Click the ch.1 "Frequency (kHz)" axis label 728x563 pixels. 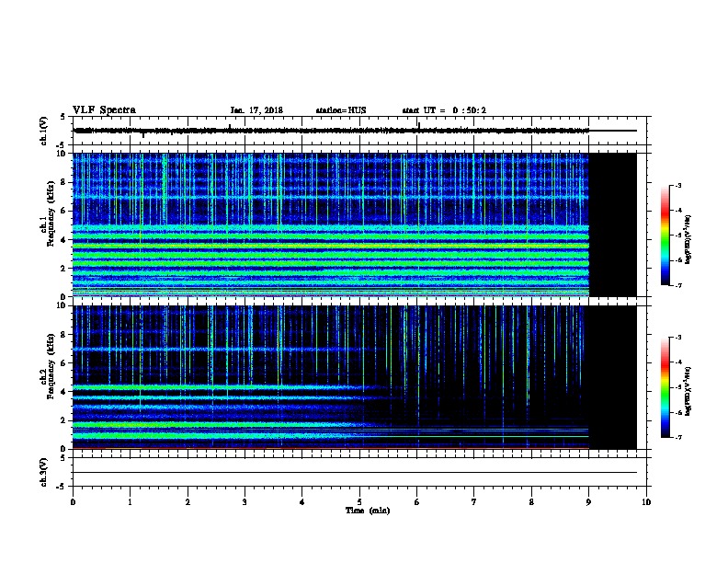[51, 213]
